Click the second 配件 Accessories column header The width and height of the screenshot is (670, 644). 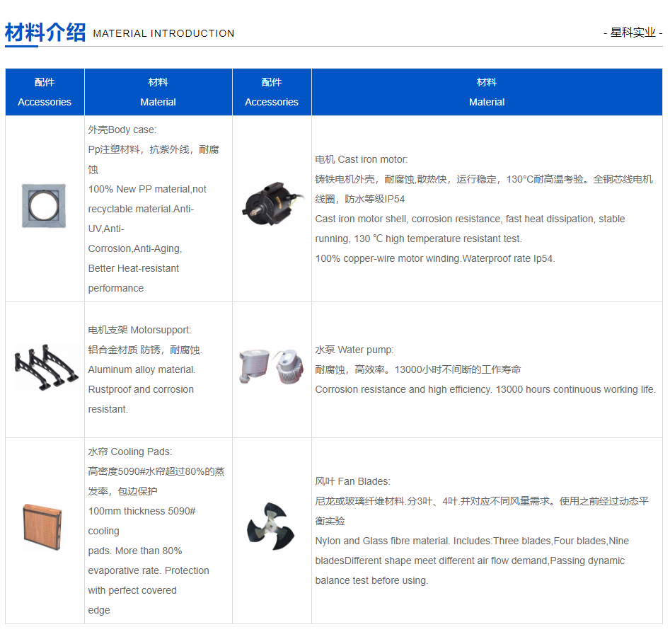coord(272,92)
